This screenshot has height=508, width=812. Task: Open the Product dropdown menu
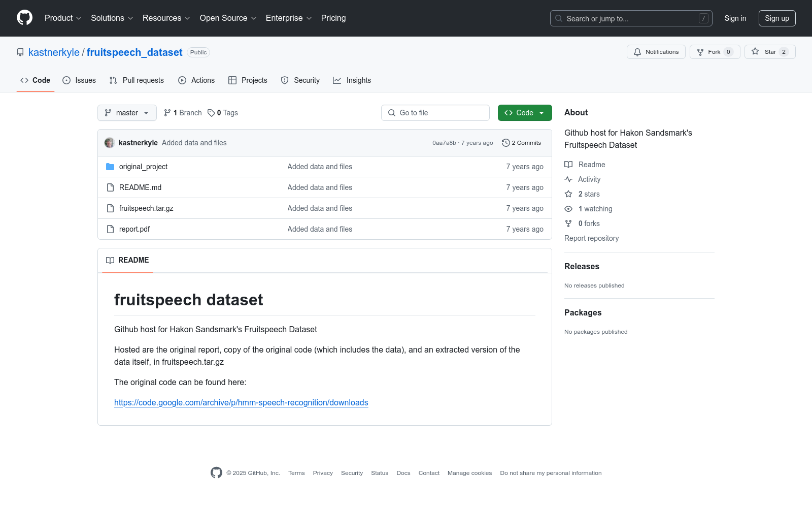[63, 18]
